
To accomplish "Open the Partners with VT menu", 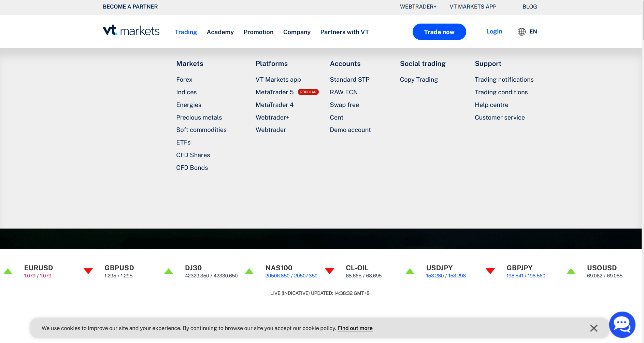I will [344, 32].
